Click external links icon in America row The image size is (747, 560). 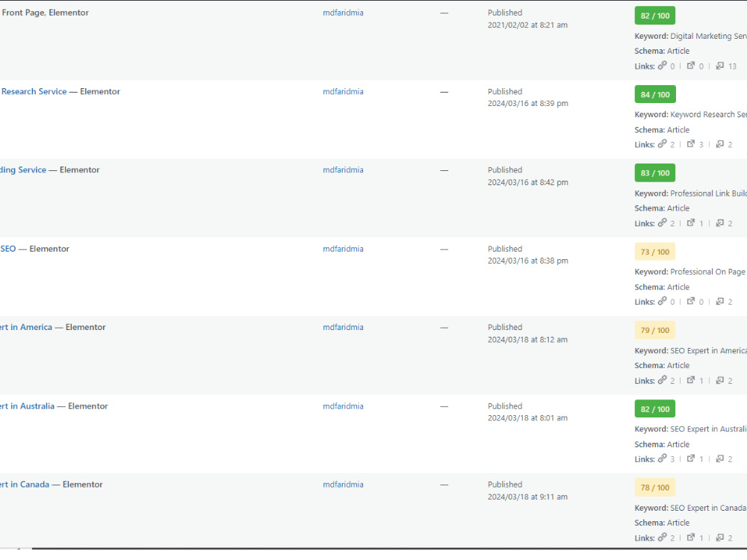tap(691, 380)
